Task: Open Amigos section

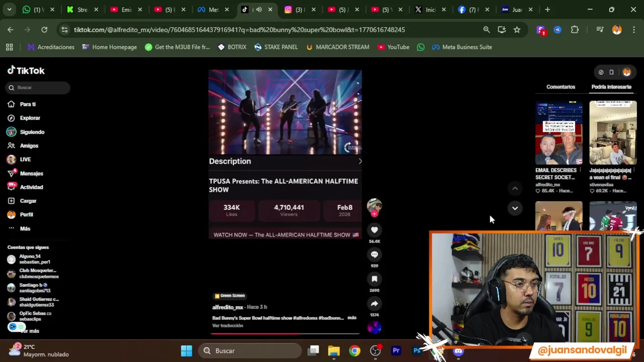Action: point(29,145)
